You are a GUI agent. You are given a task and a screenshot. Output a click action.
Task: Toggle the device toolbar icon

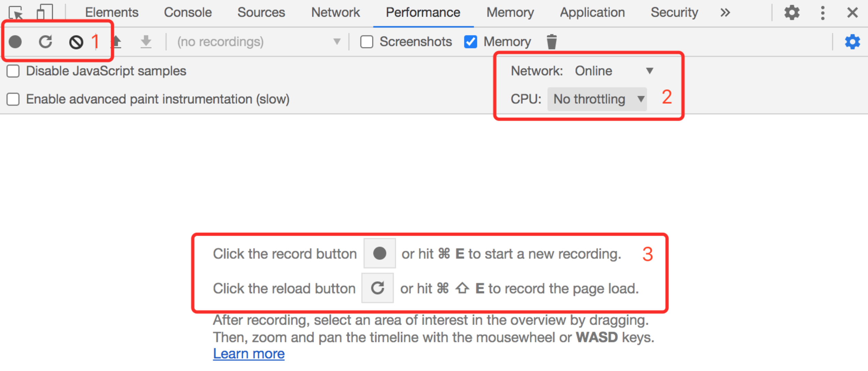[x=45, y=12]
